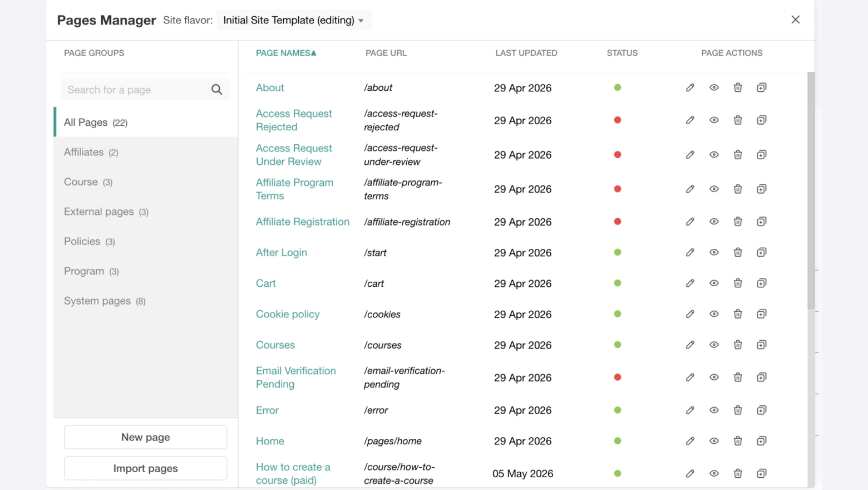This screenshot has width=868, height=490.
Task: Sort by Page Names column
Action: pyautogui.click(x=286, y=53)
